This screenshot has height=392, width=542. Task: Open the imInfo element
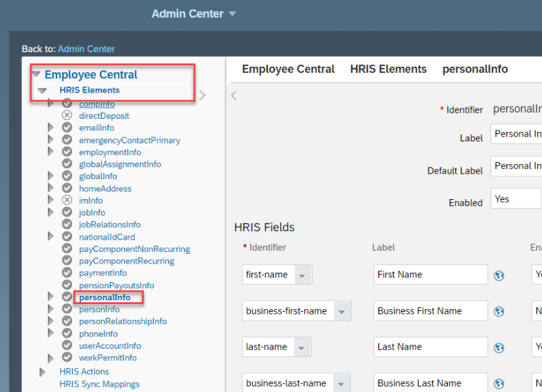click(91, 200)
